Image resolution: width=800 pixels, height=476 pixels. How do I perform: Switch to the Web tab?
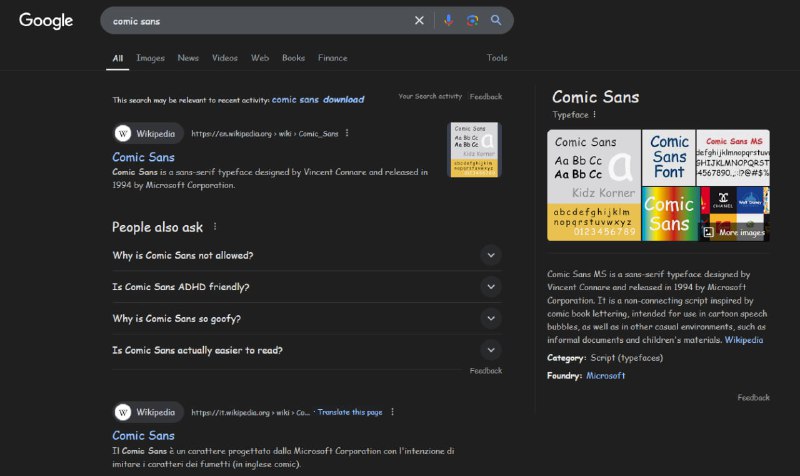[260, 58]
